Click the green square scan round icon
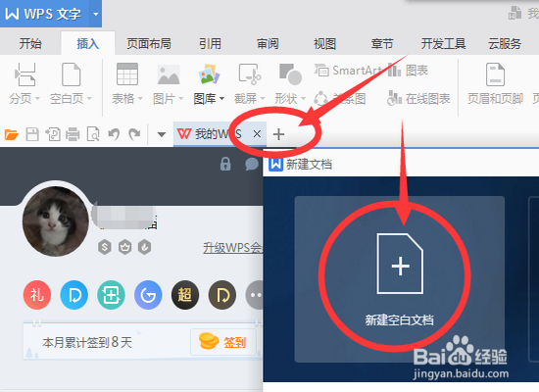This screenshot has width=539, height=392. 111,295
